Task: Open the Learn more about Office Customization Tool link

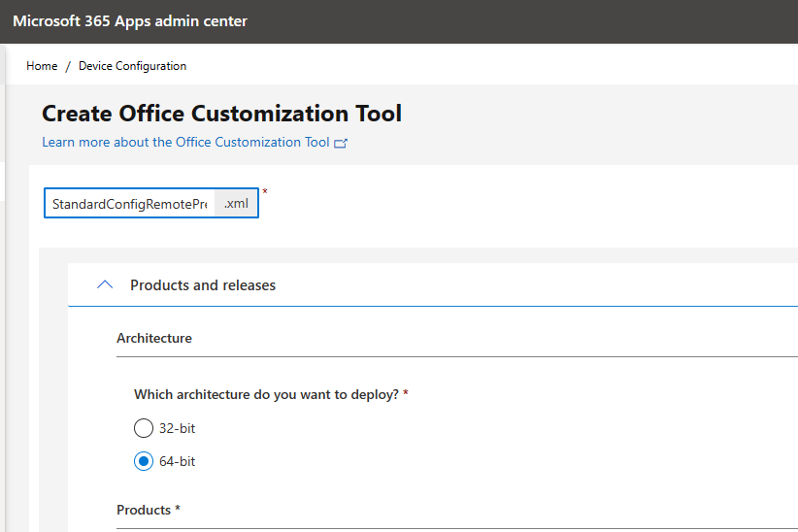Action: 185,142
